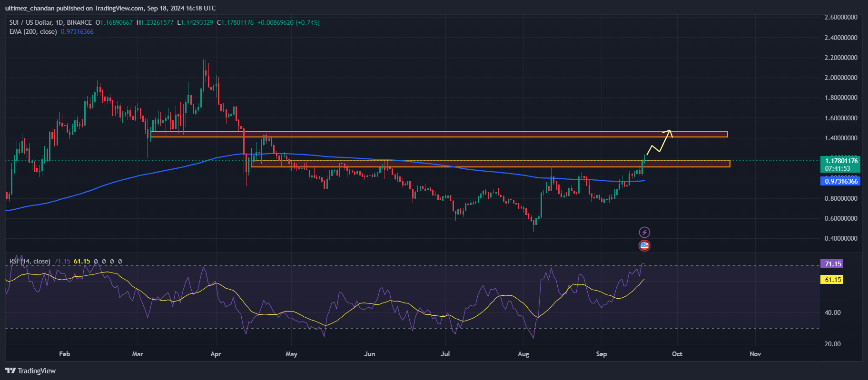
Task: Click the low price value 1.14293329
Action: [x=197, y=22]
